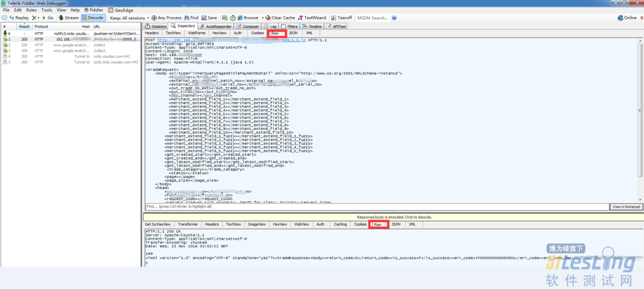Enable the Stream mode button

point(68,18)
